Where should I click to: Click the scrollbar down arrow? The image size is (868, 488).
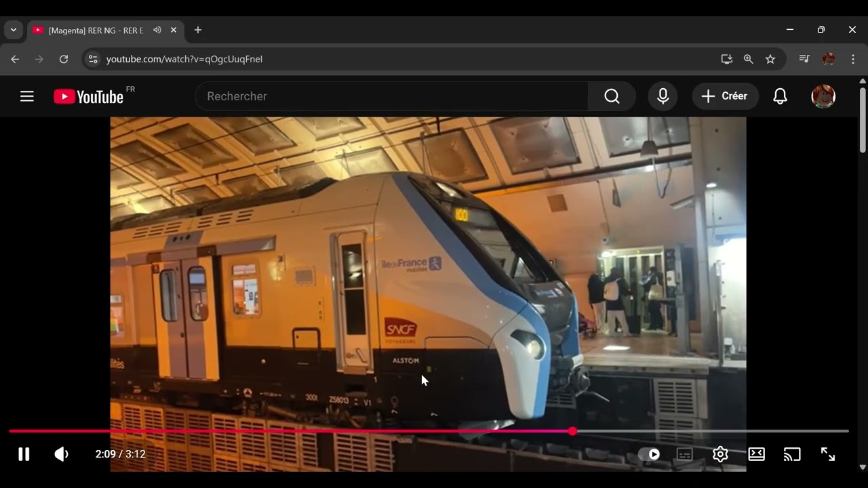[863, 467]
